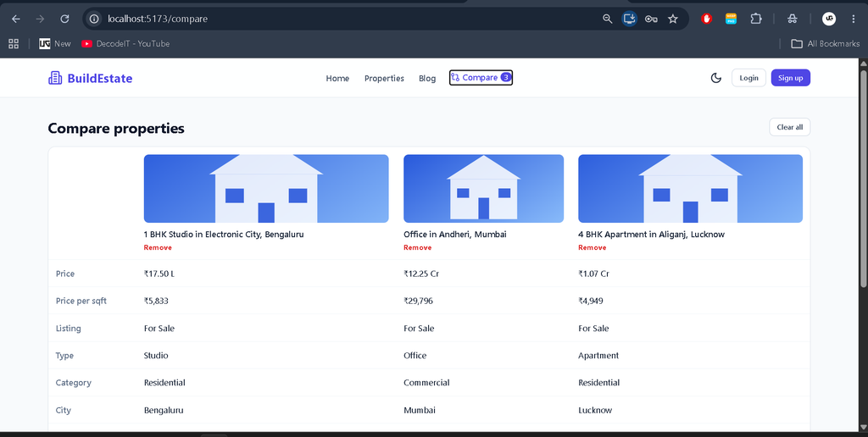Click the Office in Andheri property image
868x437 pixels.
pyautogui.click(x=484, y=189)
